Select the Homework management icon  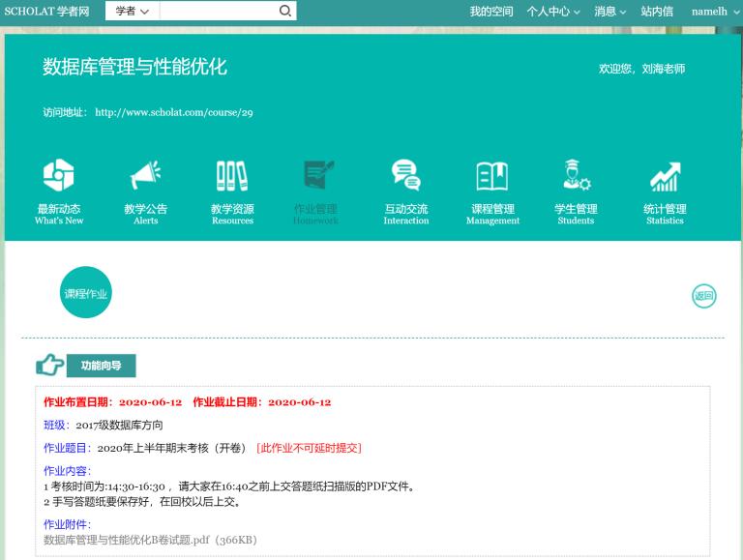[315, 177]
